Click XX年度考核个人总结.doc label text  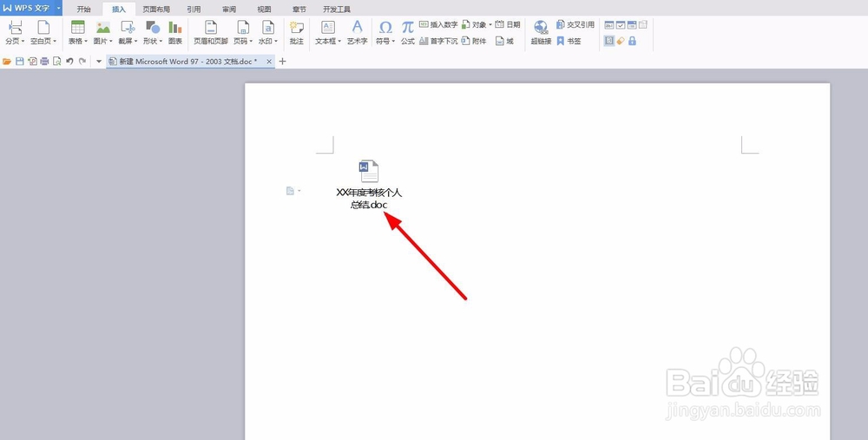tap(369, 199)
